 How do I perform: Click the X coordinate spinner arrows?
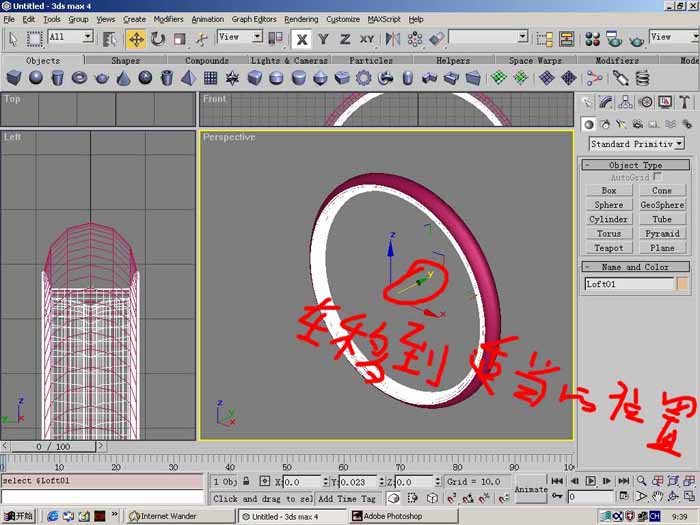pos(325,482)
